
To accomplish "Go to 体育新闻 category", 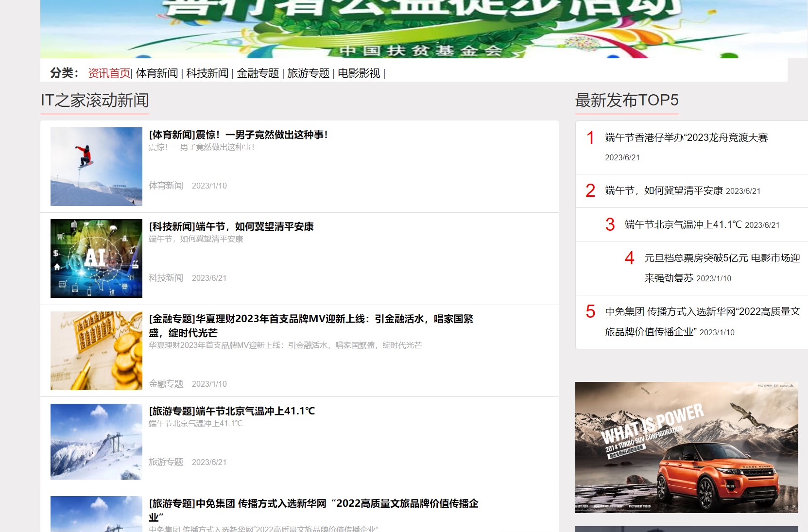I will tap(157, 73).
